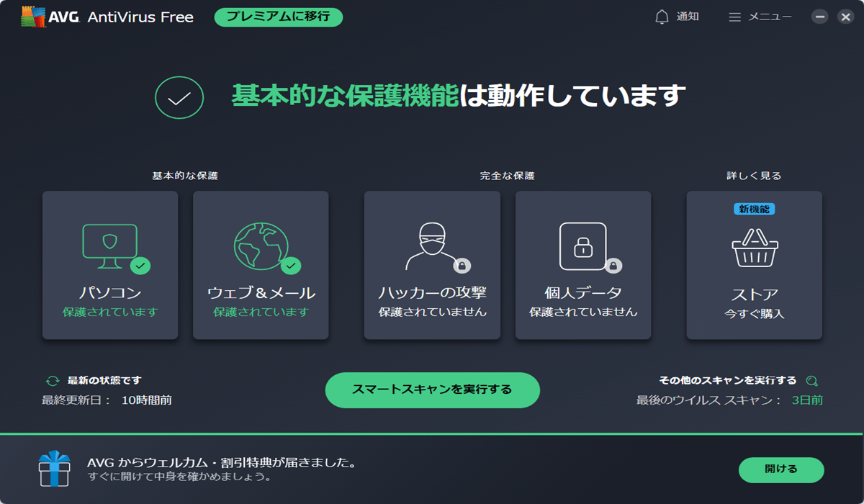Open the hamburger メニュー menu
Image resolution: width=864 pixels, height=504 pixels.
[734, 17]
